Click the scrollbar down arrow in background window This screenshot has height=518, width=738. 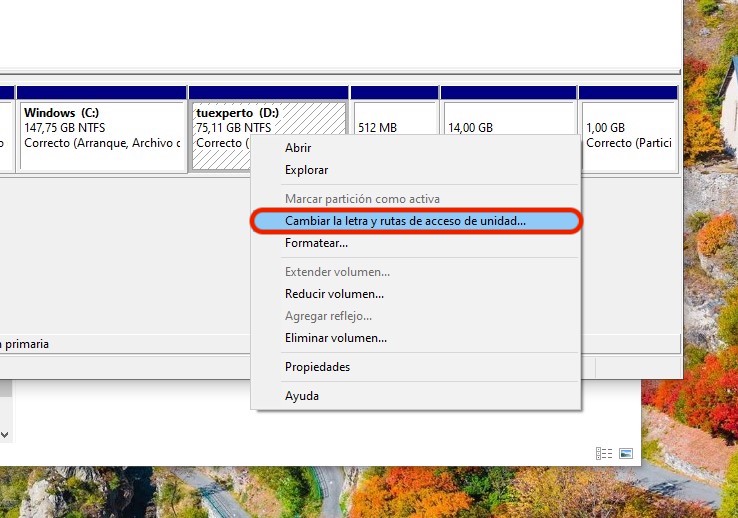click(5, 435)
